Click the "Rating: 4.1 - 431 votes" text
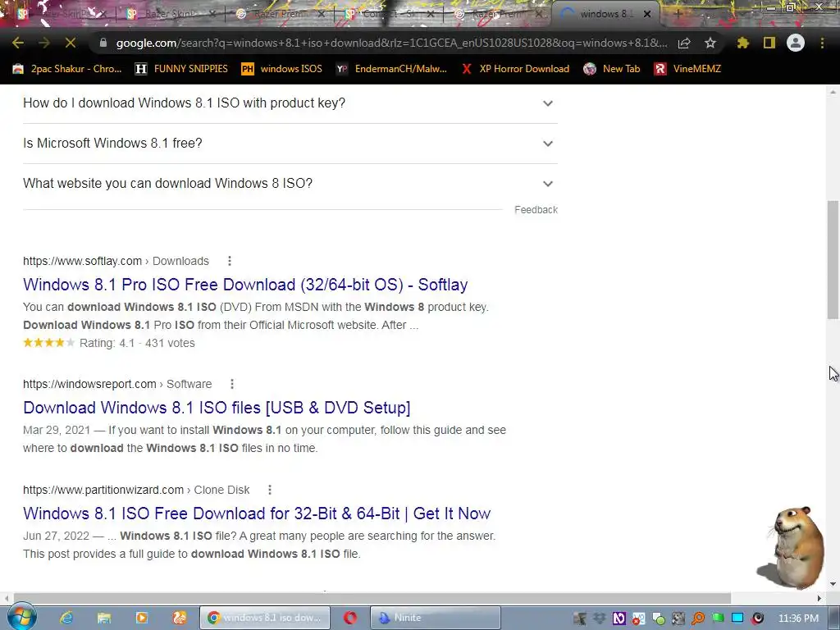Image resolution: width=840 pixels, height=630 pixels. pos(137,343)
